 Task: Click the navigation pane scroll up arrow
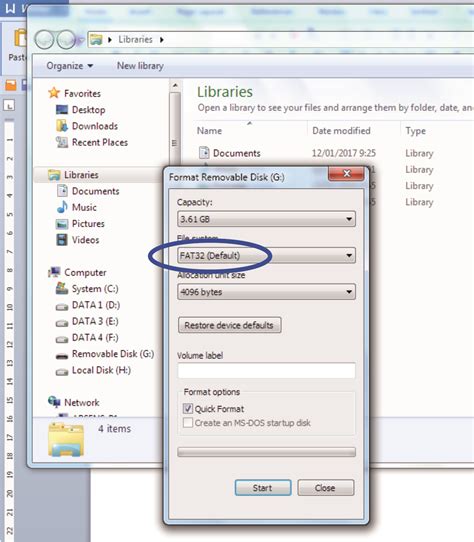tap(175, 85)
